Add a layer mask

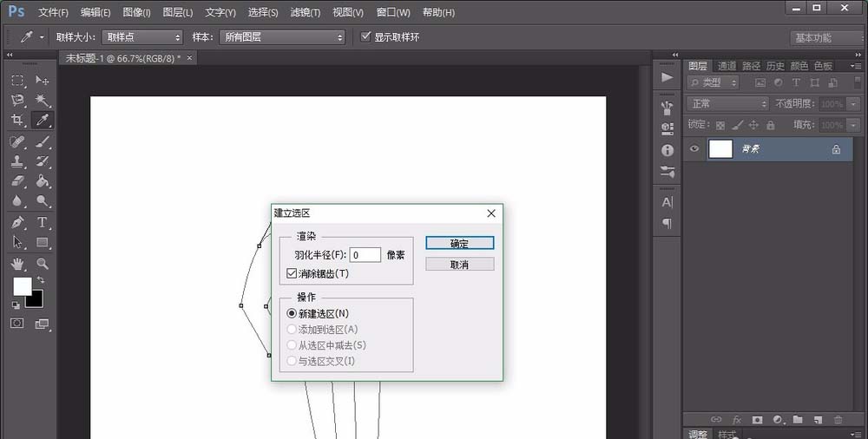click(x=757, y=420)
